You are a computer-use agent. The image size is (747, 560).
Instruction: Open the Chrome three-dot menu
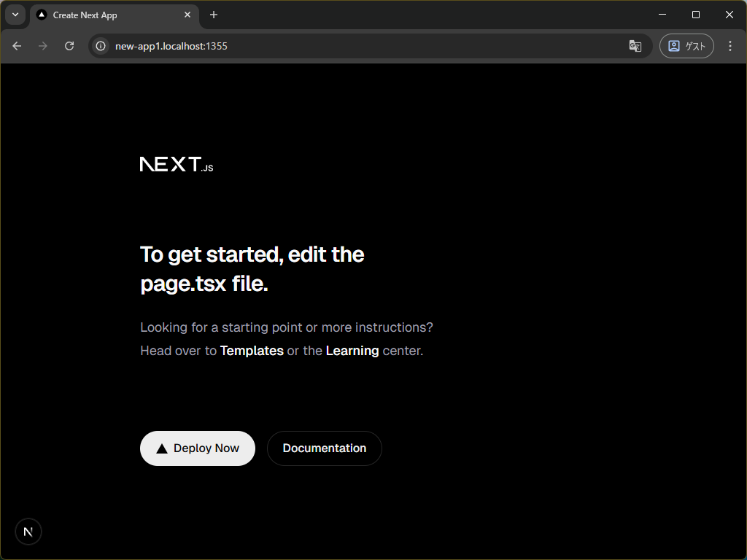point(729,46)
